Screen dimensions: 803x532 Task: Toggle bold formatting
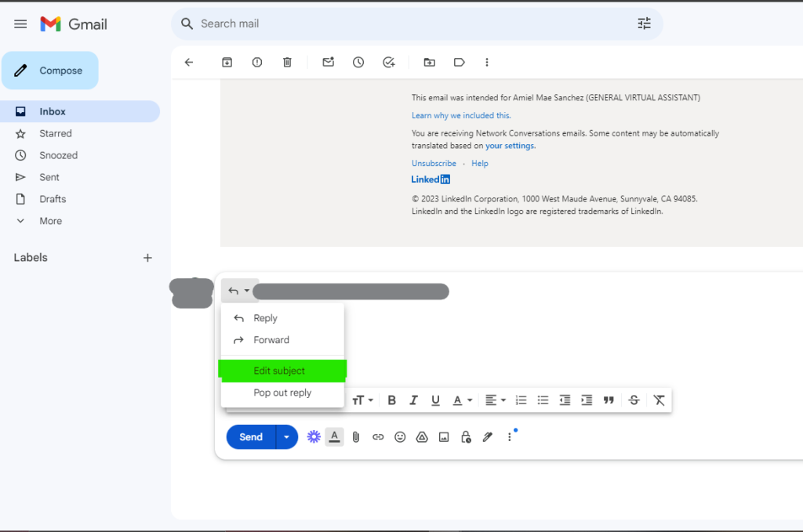coord(392,400)
